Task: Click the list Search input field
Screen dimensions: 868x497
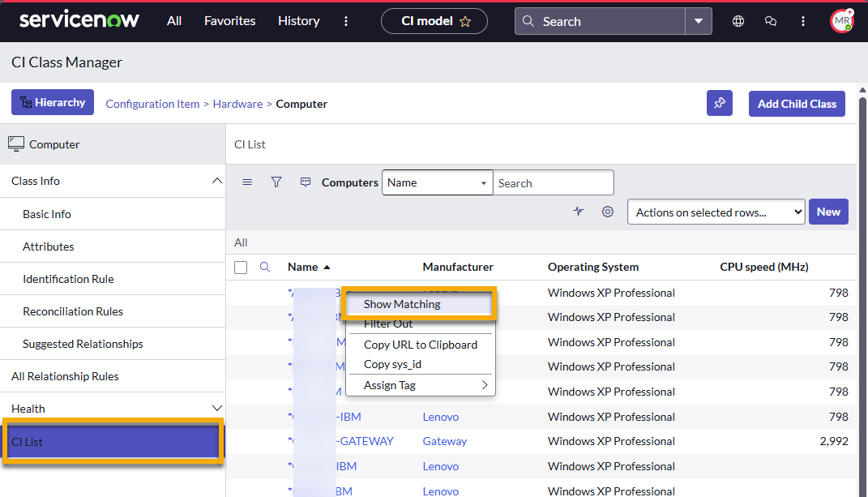Action: pyautogui.click(x=553, y=182)
